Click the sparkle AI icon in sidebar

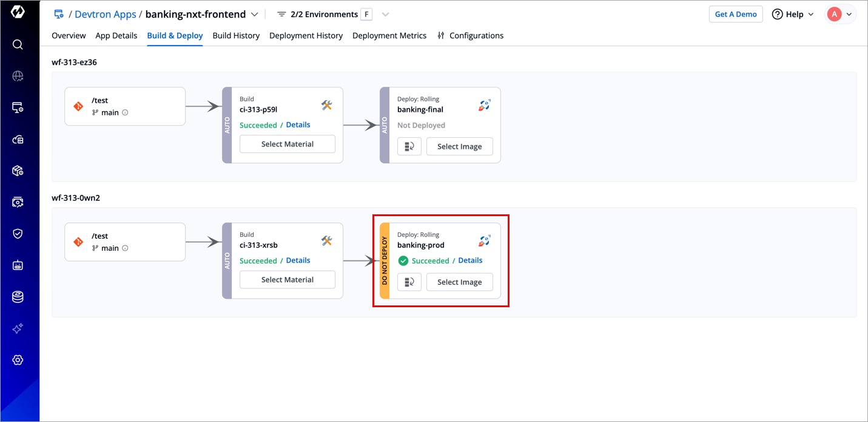(18, 328)
